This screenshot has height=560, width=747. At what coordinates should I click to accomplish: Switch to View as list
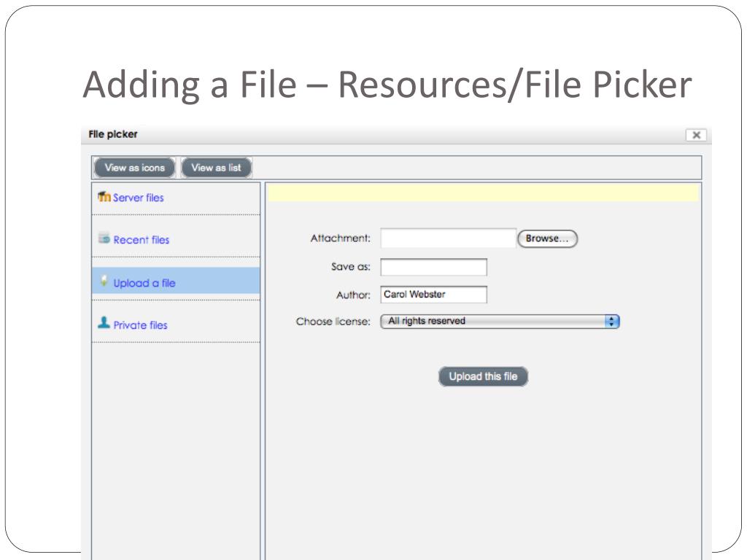pyautogui.click(x=216, y=168)
